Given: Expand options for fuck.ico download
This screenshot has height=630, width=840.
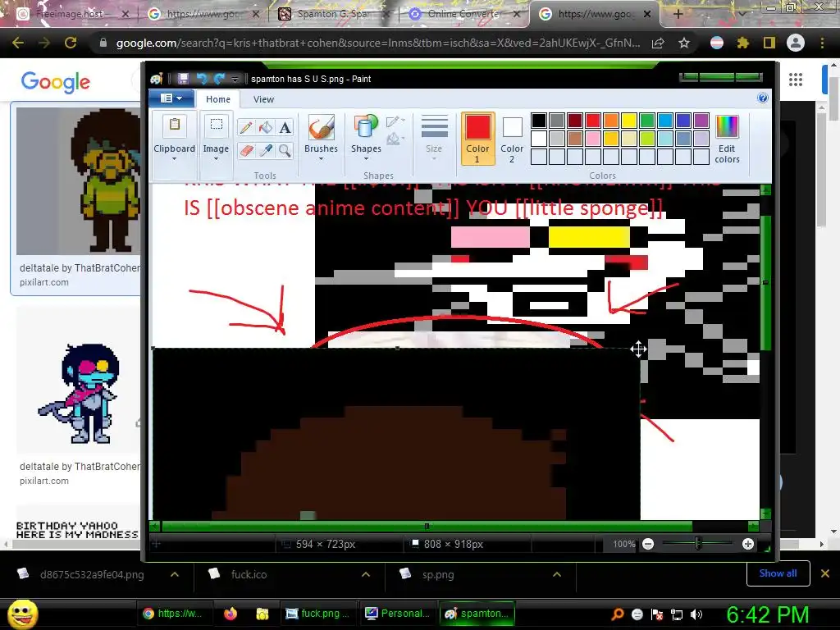Looking at the screenshot, I should 366,574.
